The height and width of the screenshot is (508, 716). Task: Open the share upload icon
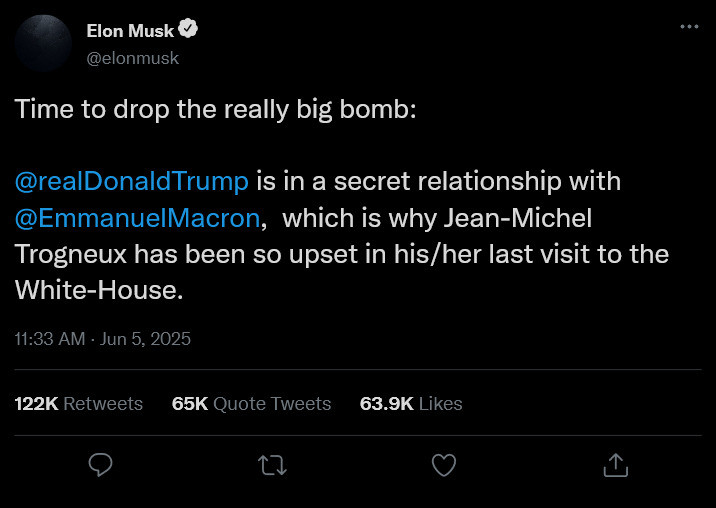coord(616,465)
